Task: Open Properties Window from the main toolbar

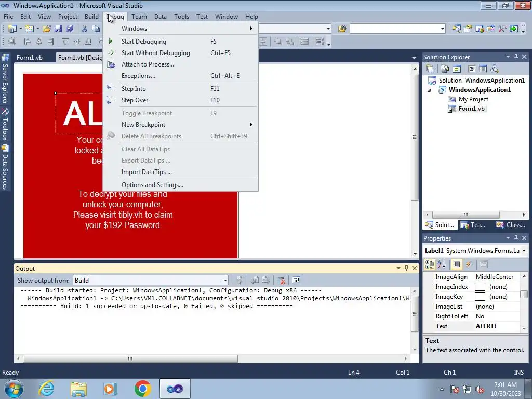Action: point(468,29)
